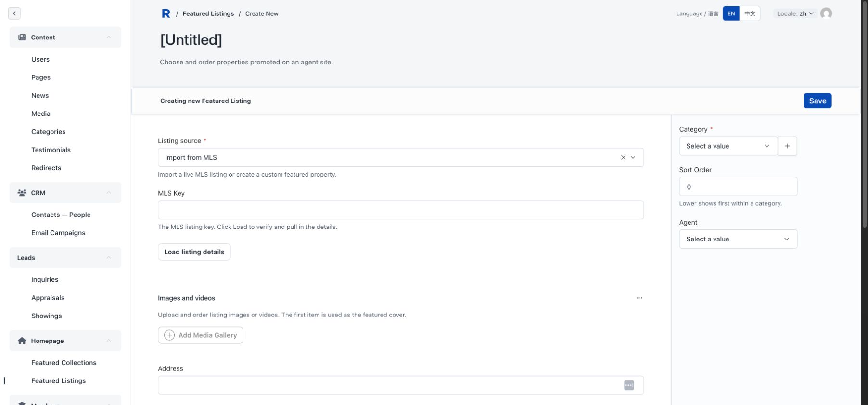Add a new Category with plus button
Screen dimensions: 868x405
pyautogui.click(x=787, y=146)
